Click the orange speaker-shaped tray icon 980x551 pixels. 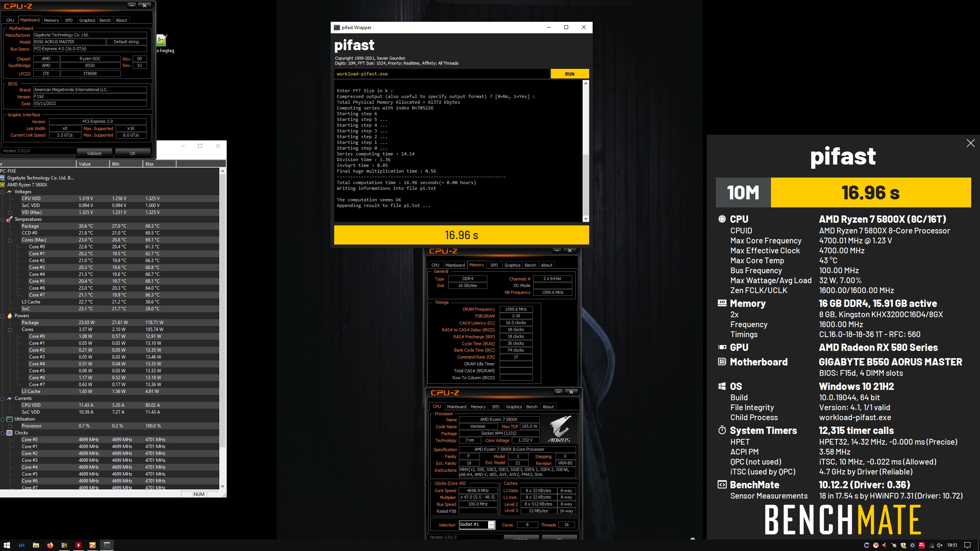tap(885, 545)
